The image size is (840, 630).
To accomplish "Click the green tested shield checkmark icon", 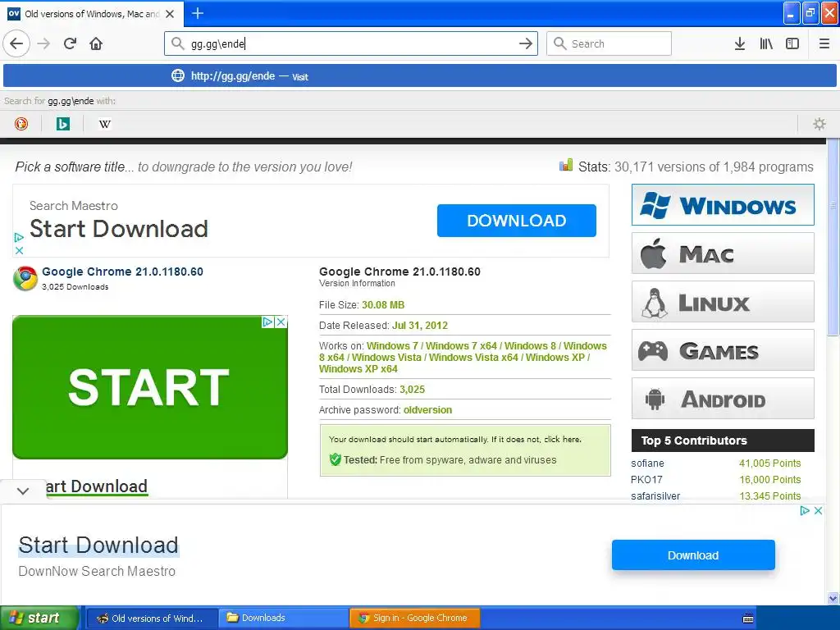I will (x=336, y=459).
